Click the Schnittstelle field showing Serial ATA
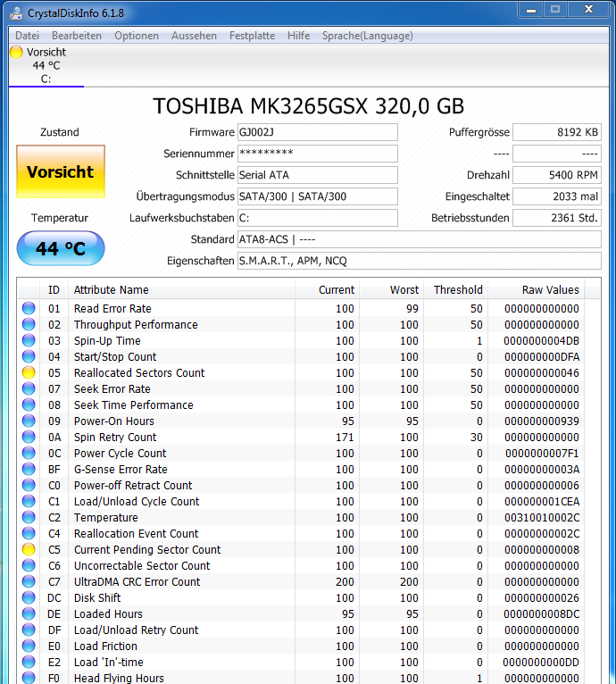The width and height of the screenshot is (616, 684). pyautogui.click(x=318, y=175)
